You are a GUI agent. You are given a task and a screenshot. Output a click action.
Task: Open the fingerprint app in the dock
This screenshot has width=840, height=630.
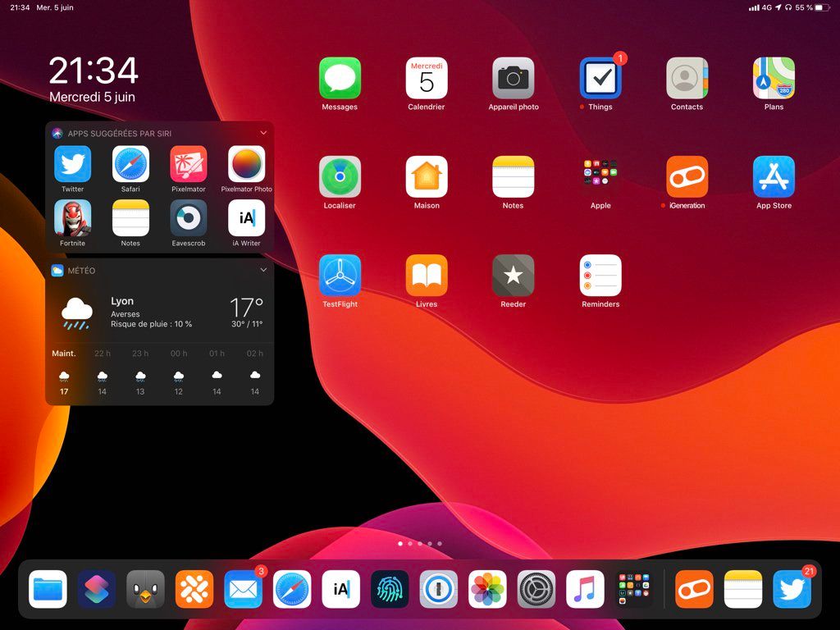[x=390, y=589]
